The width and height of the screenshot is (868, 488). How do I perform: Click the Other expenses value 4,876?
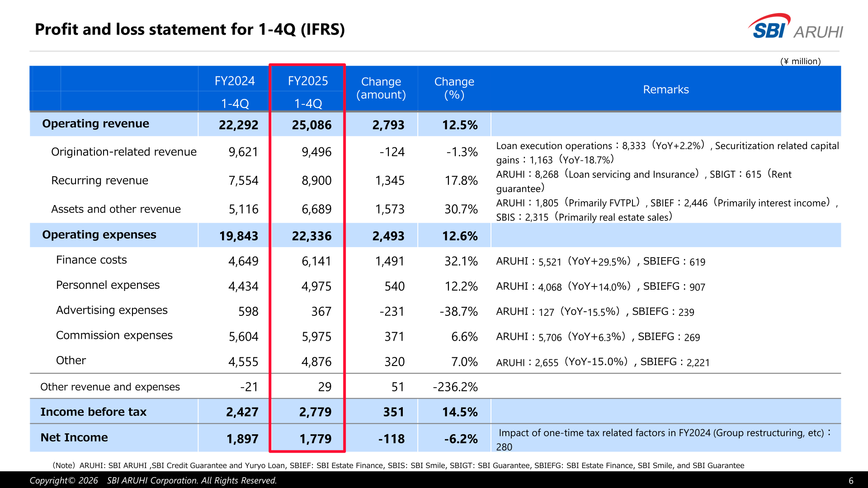(x=316, y=362)
